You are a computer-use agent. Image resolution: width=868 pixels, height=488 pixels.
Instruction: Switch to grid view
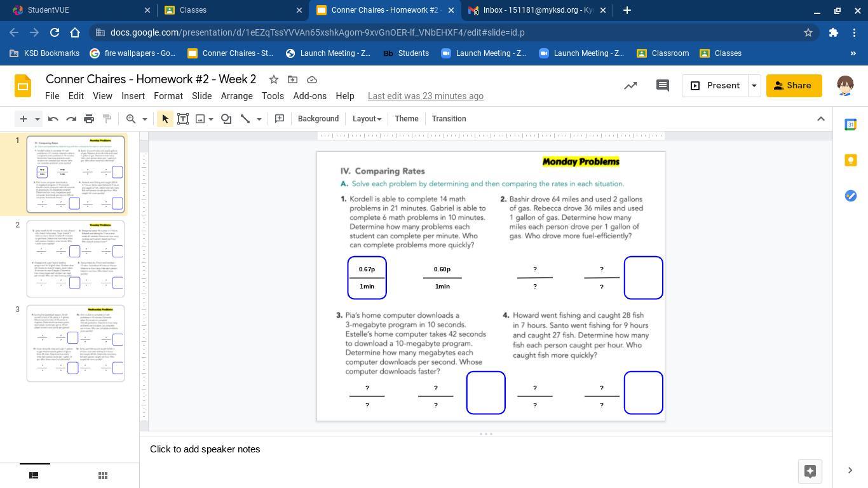[x=102, y=475]
